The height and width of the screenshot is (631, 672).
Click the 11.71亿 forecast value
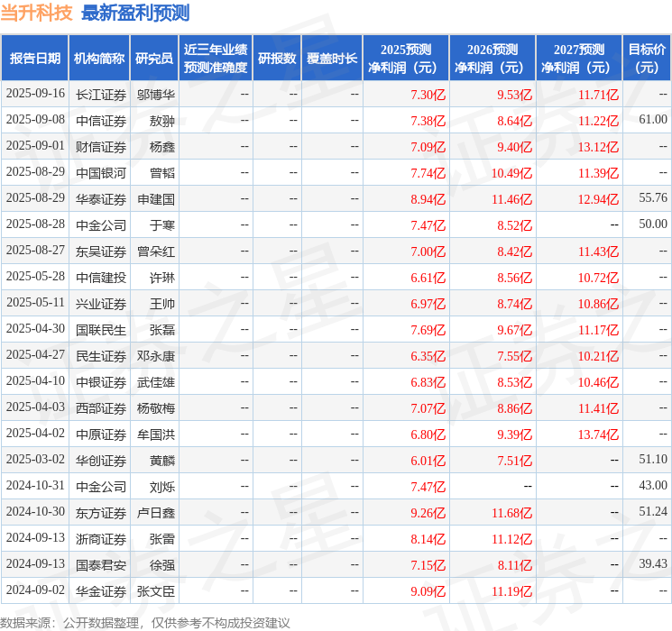click(598, 95)
